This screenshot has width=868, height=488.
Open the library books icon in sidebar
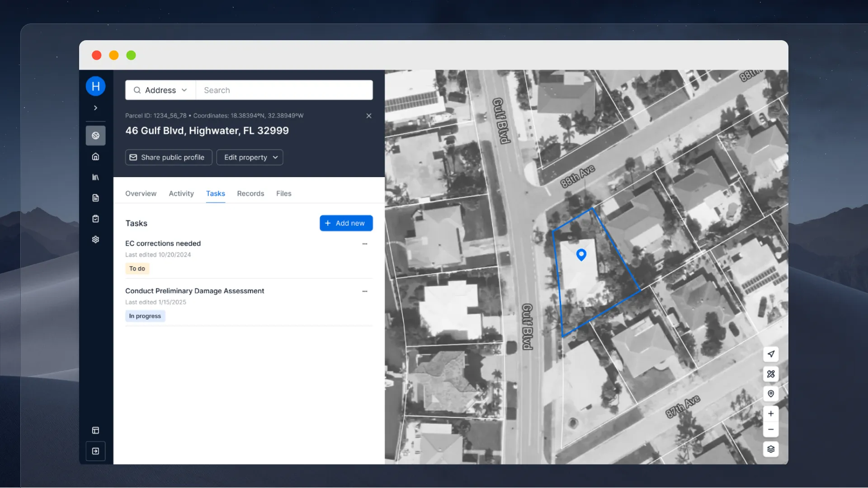point(95,177)
